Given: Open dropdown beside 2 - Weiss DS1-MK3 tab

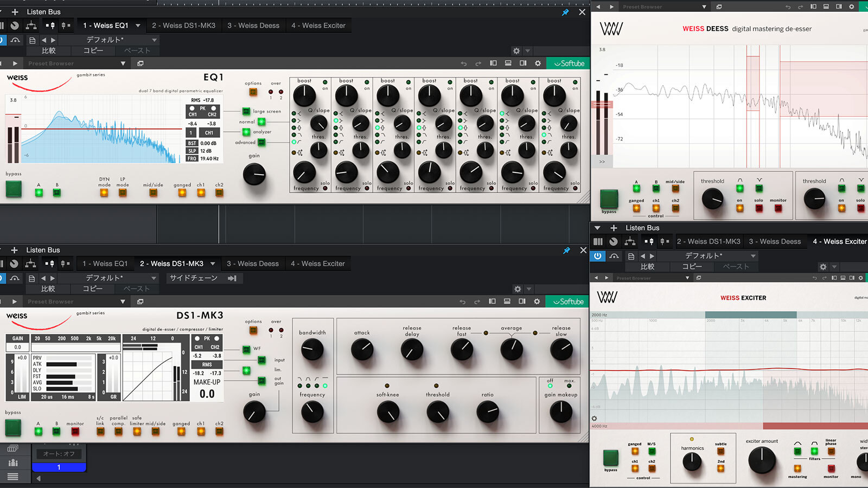Looking at the screenshot, I should (x=213, y=264).
